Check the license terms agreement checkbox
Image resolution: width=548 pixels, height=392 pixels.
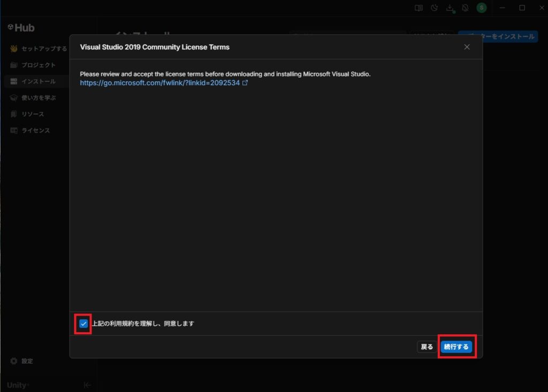coord(83,324)
